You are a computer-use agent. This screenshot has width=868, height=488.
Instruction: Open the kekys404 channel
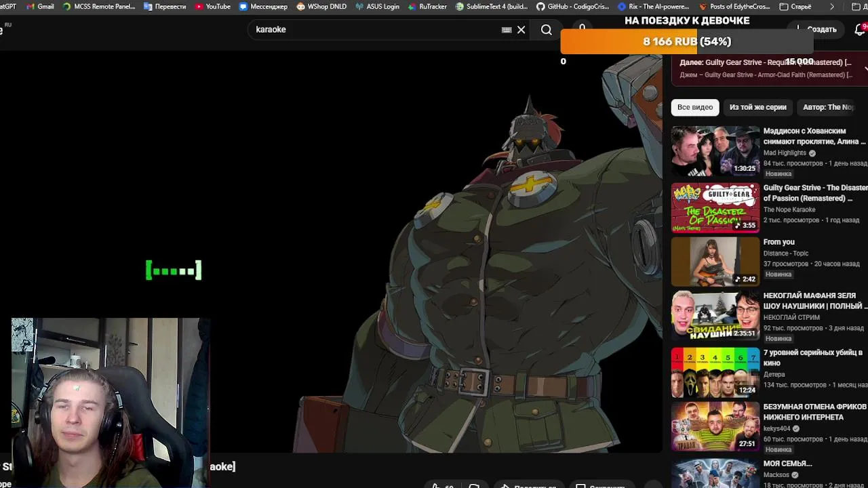[x=777, y=429]
